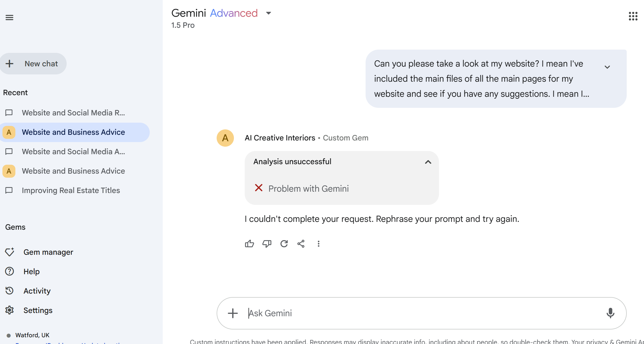
Task: Open the Settings menu item
Action: click(x=38, y=310)
